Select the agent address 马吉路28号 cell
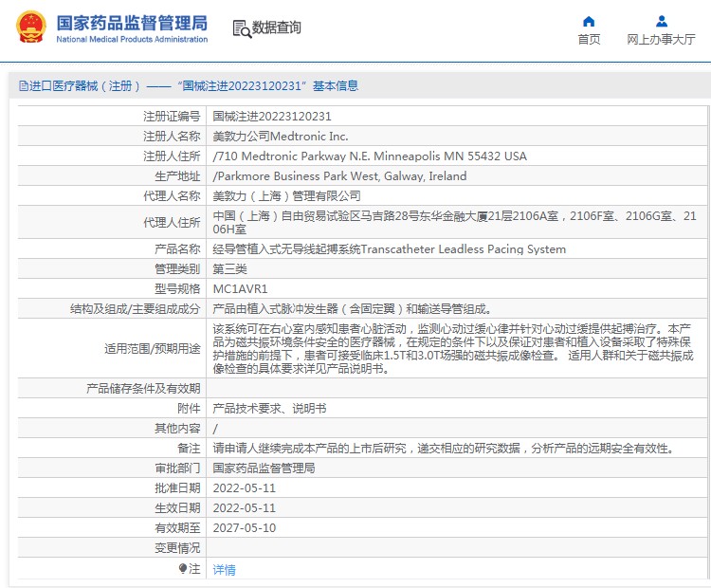 455,222
